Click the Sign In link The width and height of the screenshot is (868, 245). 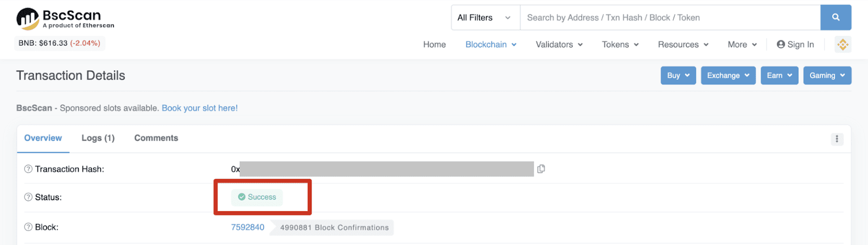(795, 45)
